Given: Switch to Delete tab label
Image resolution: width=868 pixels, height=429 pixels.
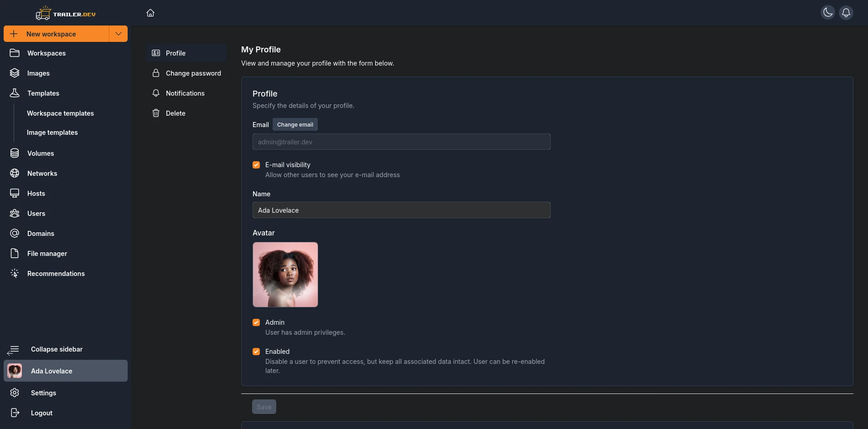Looking at the screenshot, I should pos(176,113).
